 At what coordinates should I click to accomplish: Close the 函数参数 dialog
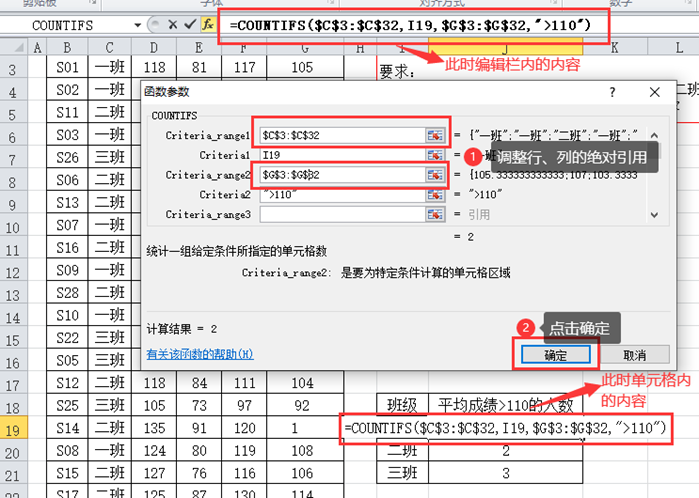654,92
